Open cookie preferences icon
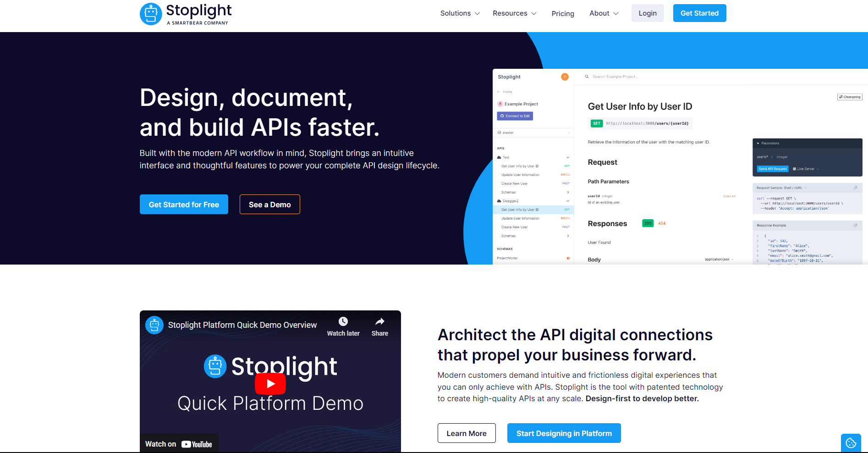 tap(851, 443)
